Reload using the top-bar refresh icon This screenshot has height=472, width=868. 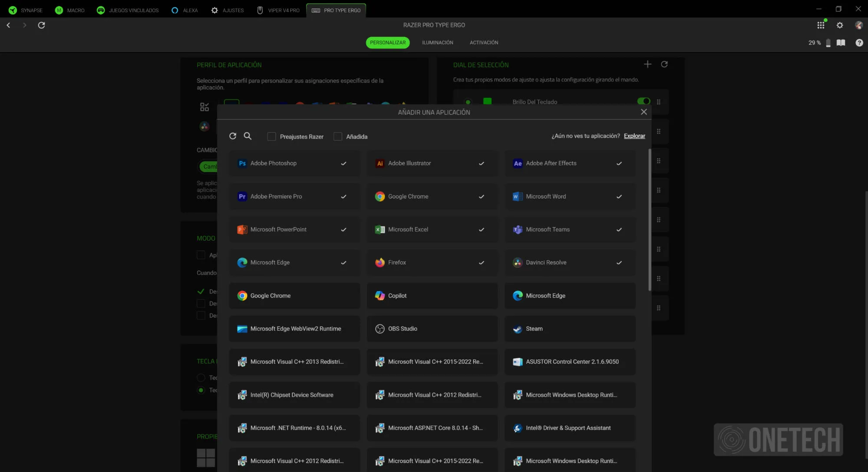point(42,25)
